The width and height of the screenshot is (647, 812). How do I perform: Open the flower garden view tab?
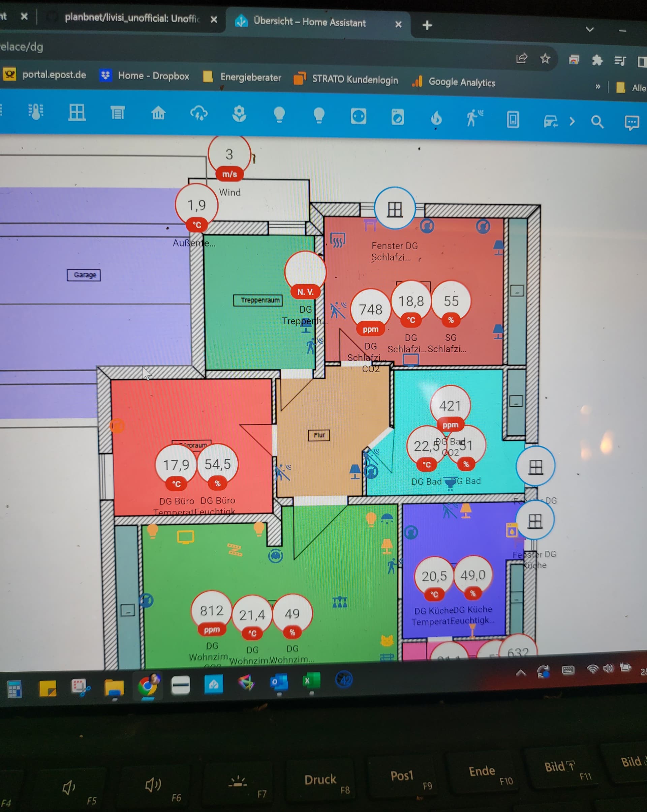[x=239, y=114]
